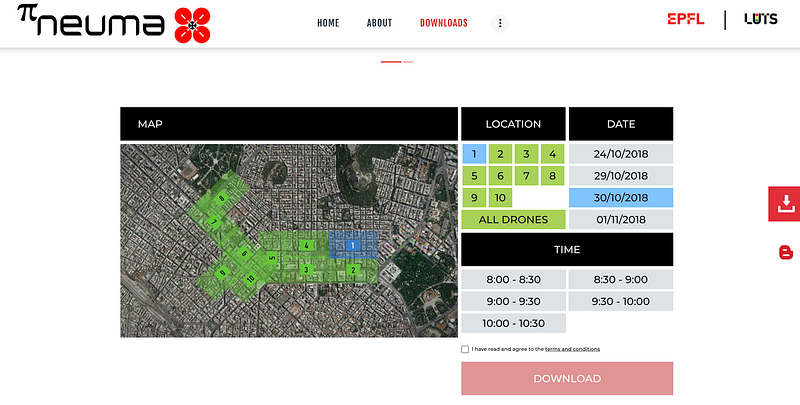Select location 1
This screenshot has width=800, height=405.
pyautogui.click(x=474, y=154)
